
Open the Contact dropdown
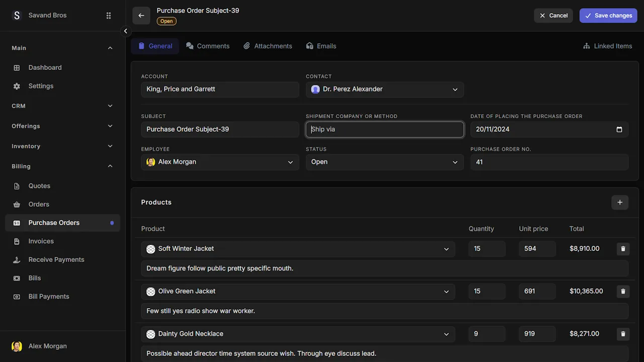(384, 89)
